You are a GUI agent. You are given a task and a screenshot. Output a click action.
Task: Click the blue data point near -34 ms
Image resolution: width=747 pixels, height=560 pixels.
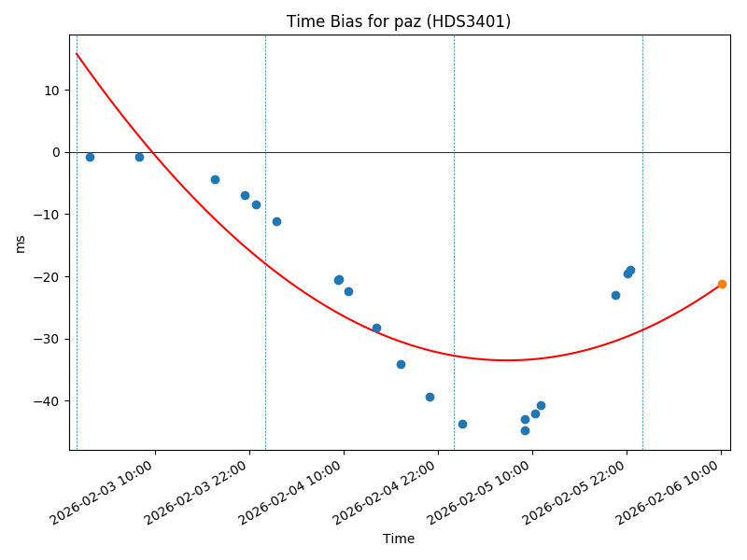[x=401, y=364]
